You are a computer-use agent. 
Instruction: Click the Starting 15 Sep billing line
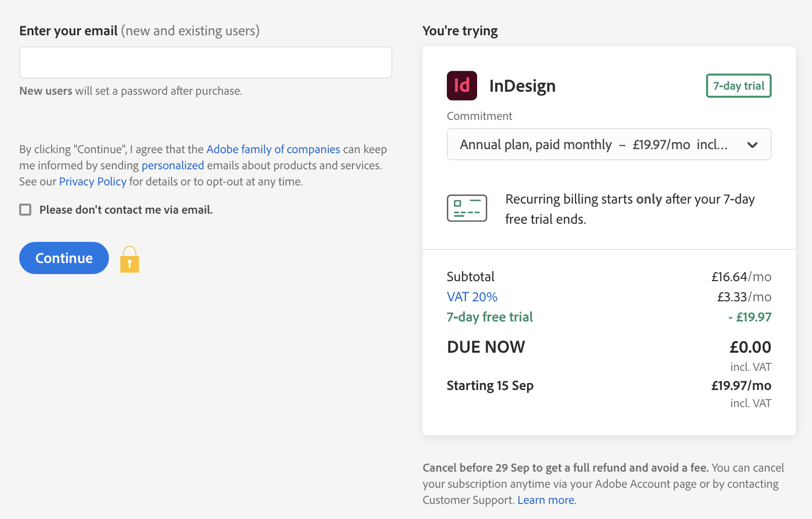[x=490, y=385]
